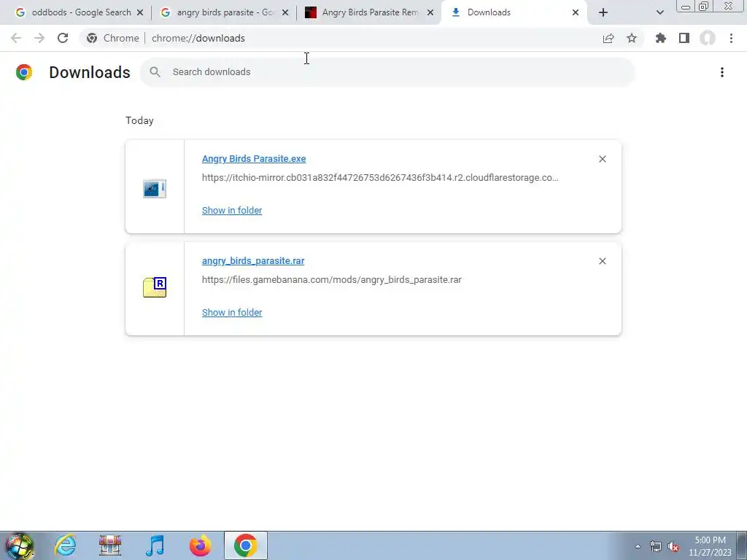This screenshot has width=747, height=560.
Task: Click the itchio-mirror cloudflarestorage source URL
Action: click(x=380, y=178)
